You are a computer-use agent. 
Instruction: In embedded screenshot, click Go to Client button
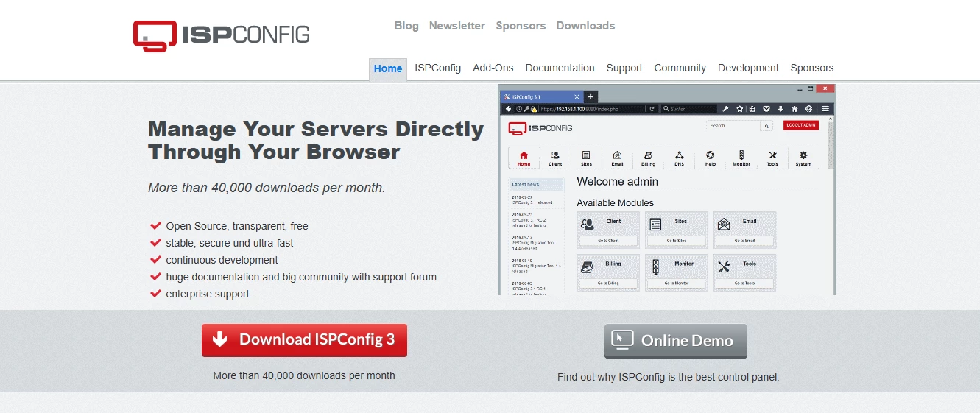click(608, 241)
